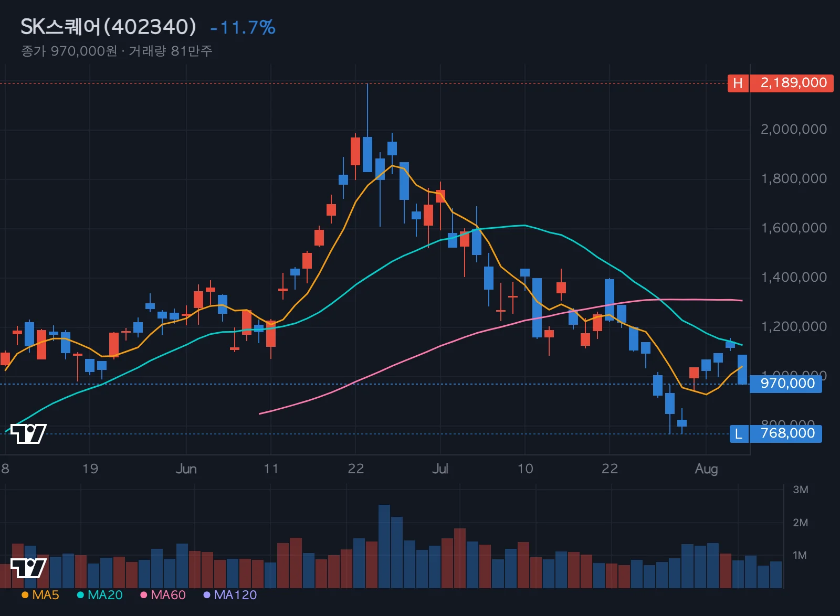Click the red H high marker badge
Screen dimensions: 840x616
[738, 83]
